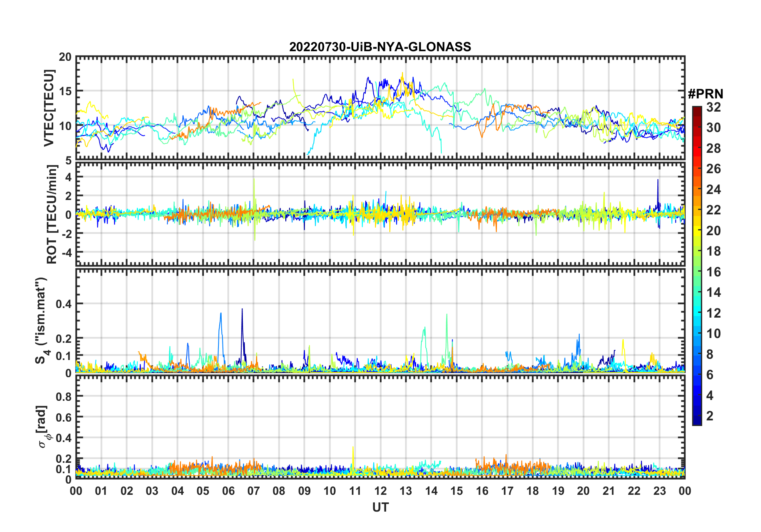Click the colorbar at PRN 20 yellow
761x532 pixels.
(x=697, y=231)
